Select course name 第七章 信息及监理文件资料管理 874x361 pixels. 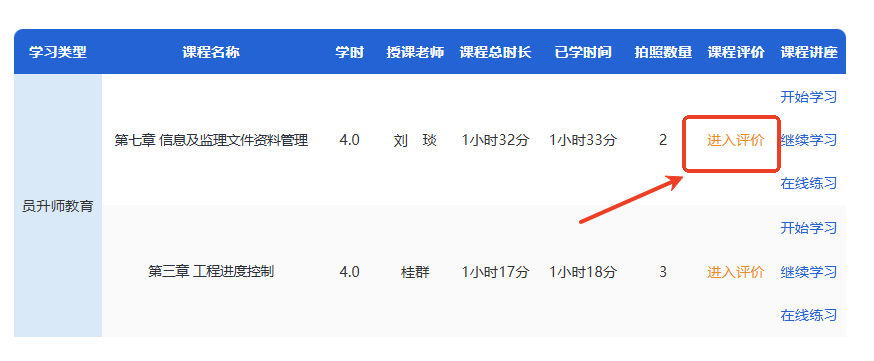[x=211, y=140]
